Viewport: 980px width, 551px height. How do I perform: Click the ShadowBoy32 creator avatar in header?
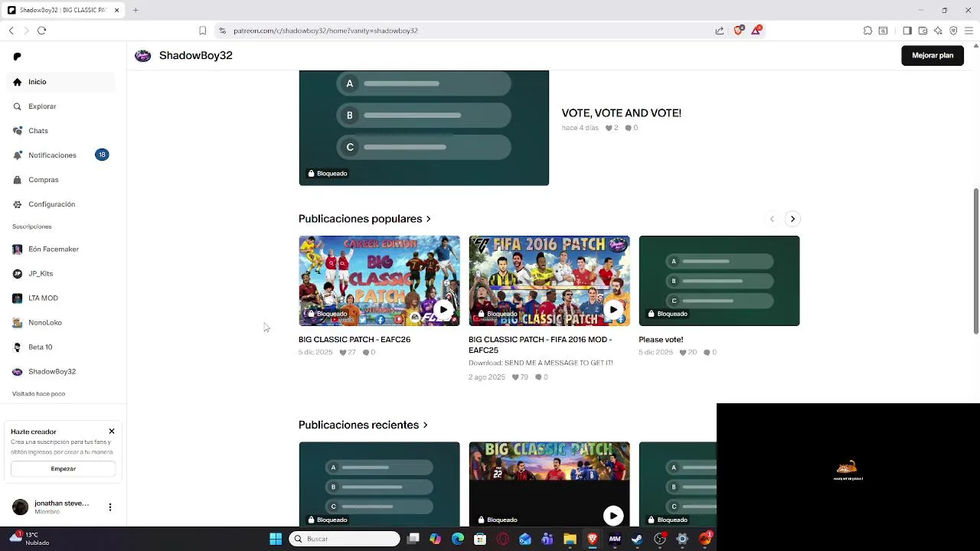pyautogui.click(x=142, y=56)
